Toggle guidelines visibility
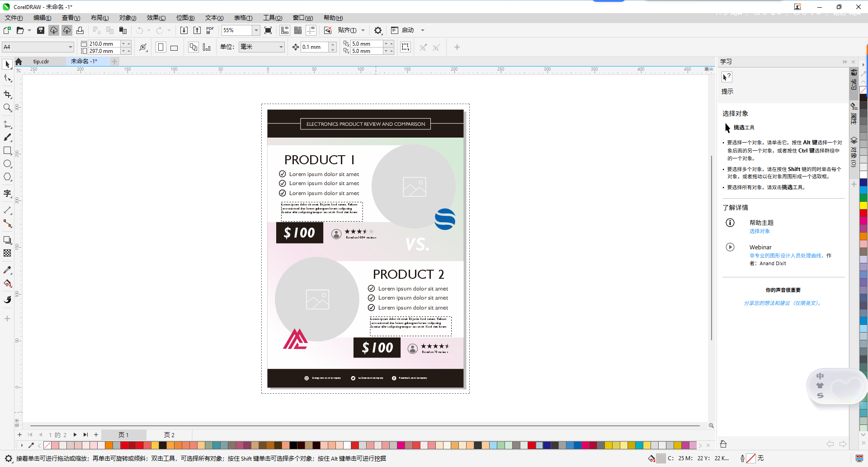 (311, 30)
